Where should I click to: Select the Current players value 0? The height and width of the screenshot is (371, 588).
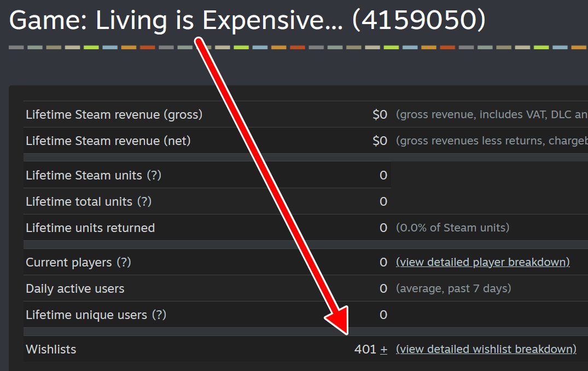[x=383, y=262]
